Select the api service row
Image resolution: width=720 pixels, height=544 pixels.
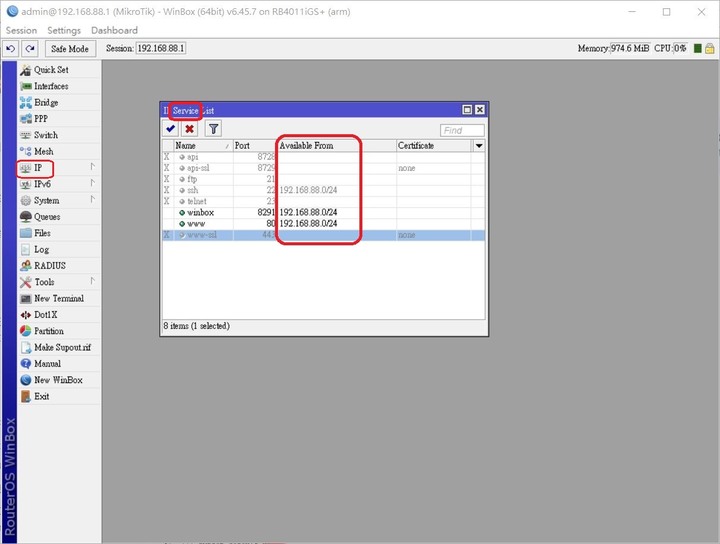pos(324,157)
